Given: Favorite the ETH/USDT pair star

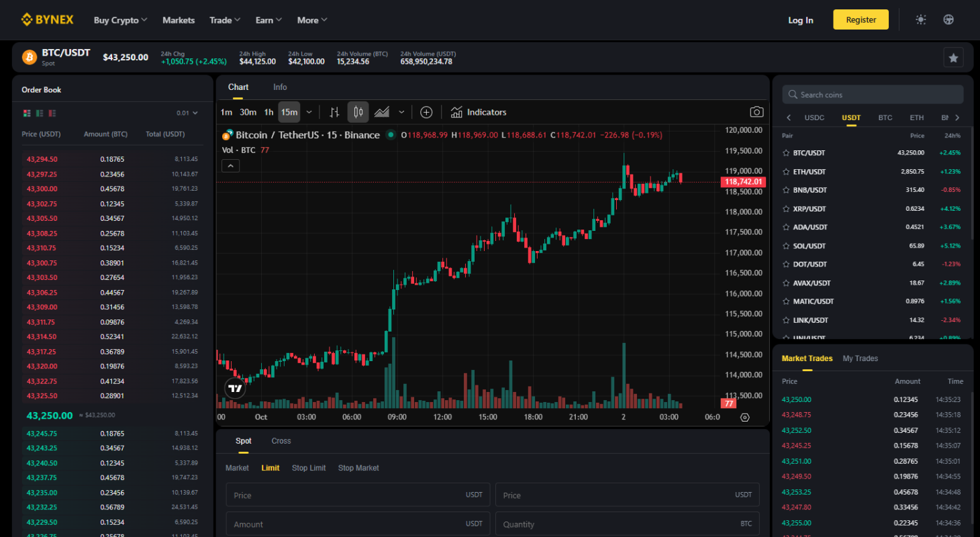Looking at the screenshot, I should (x=786, y=172).
